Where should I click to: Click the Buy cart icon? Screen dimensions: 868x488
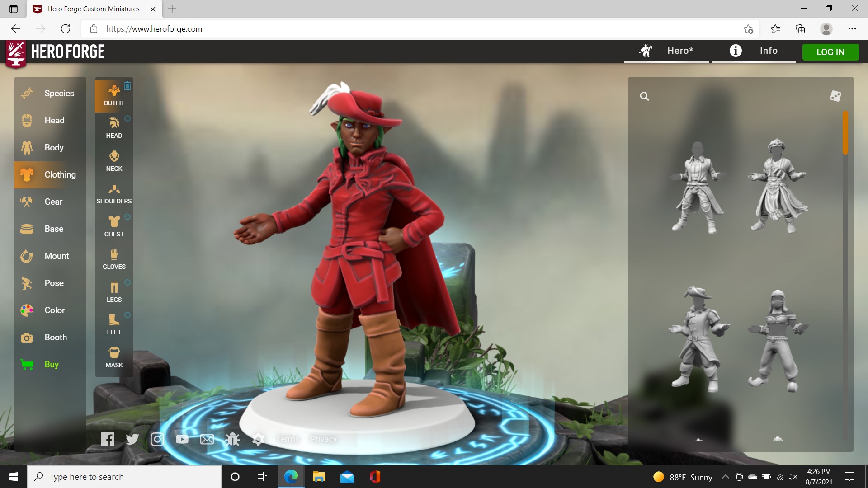click(27, 365)
